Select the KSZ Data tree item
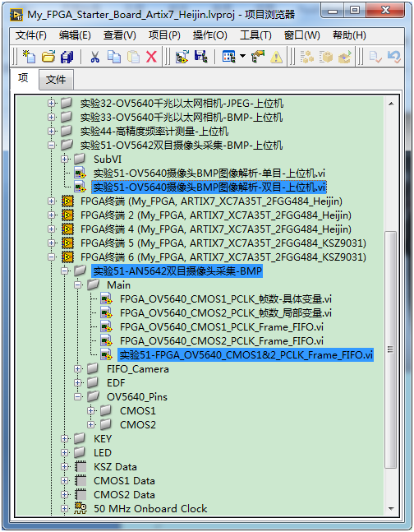Image resolution: width=414 pixels, height=532 pixels. 115,466
